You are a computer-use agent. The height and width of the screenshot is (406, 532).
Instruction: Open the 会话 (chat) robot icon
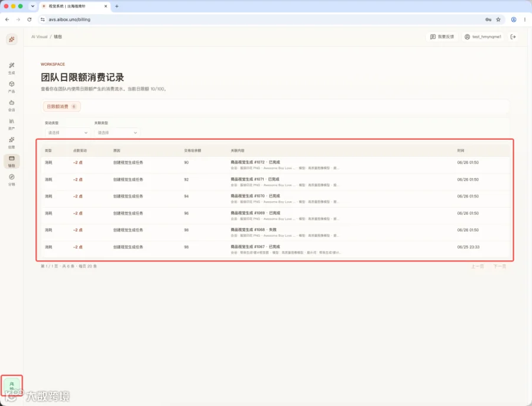12,105
